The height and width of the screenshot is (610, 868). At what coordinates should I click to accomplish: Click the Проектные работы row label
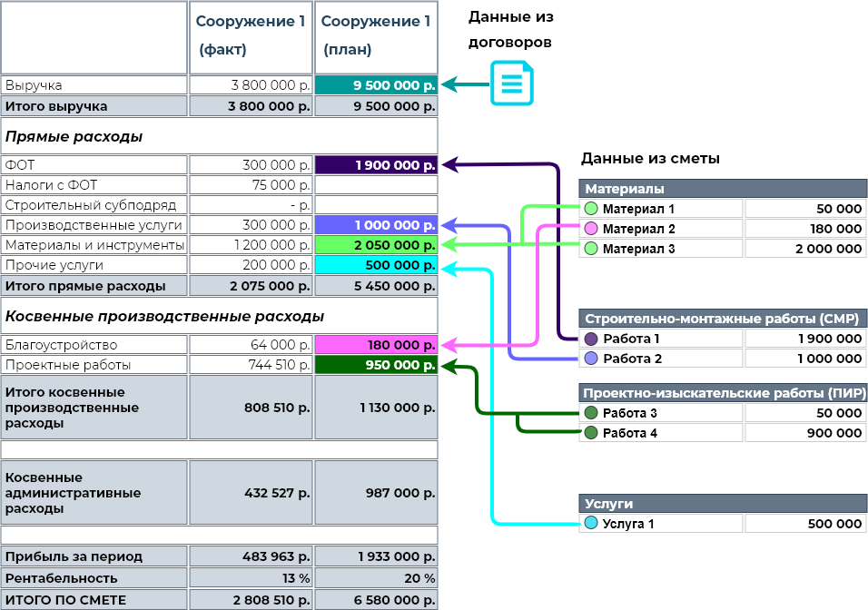(94, 365)
